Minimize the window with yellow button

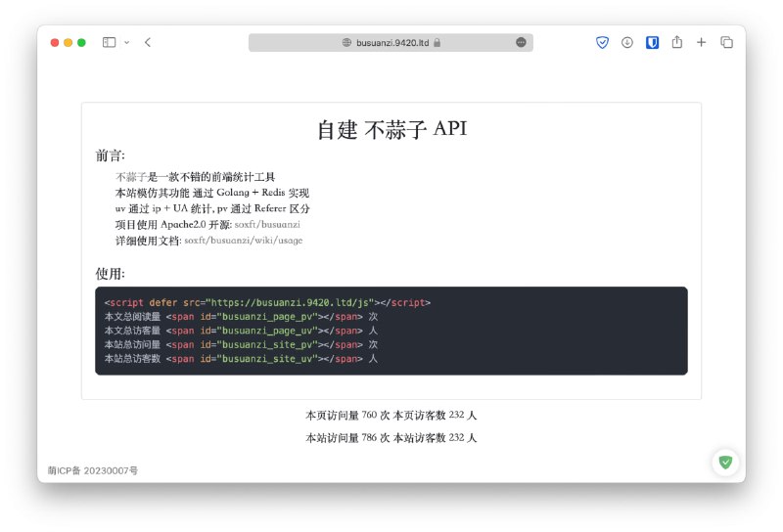[69, 42]
